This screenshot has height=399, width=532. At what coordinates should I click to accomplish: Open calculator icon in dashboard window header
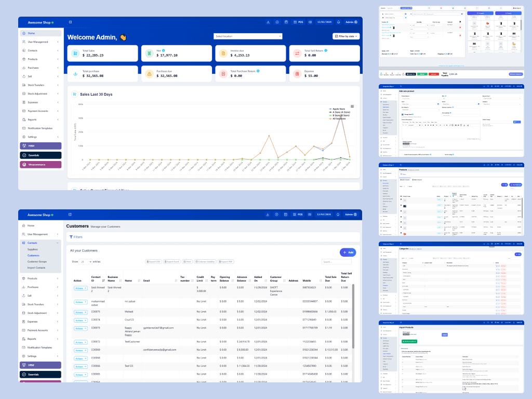pos(286,22)
